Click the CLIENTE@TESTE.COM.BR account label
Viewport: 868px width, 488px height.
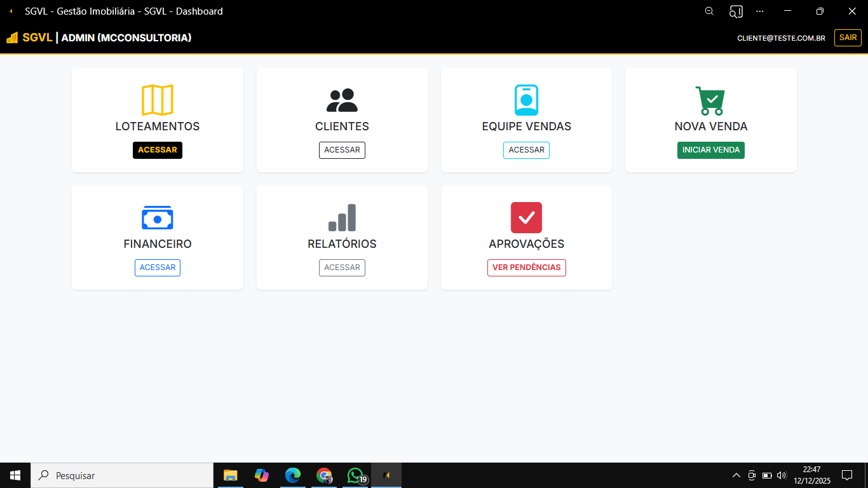tap(781, 37)
